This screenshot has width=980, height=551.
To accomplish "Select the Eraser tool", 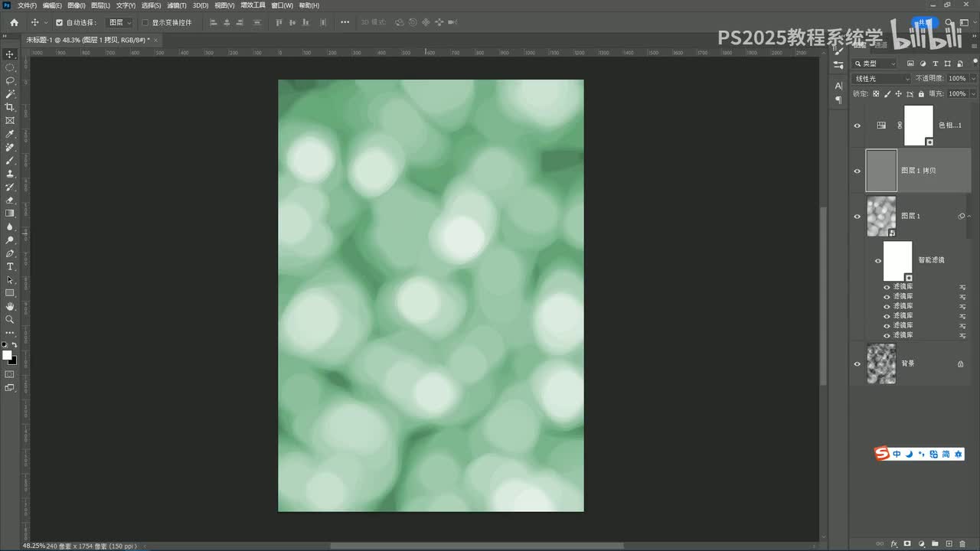I will [10, 201].
